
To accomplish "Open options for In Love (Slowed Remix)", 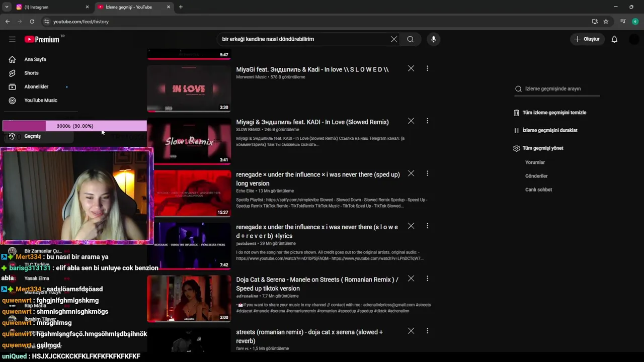I will click(427, 121).
